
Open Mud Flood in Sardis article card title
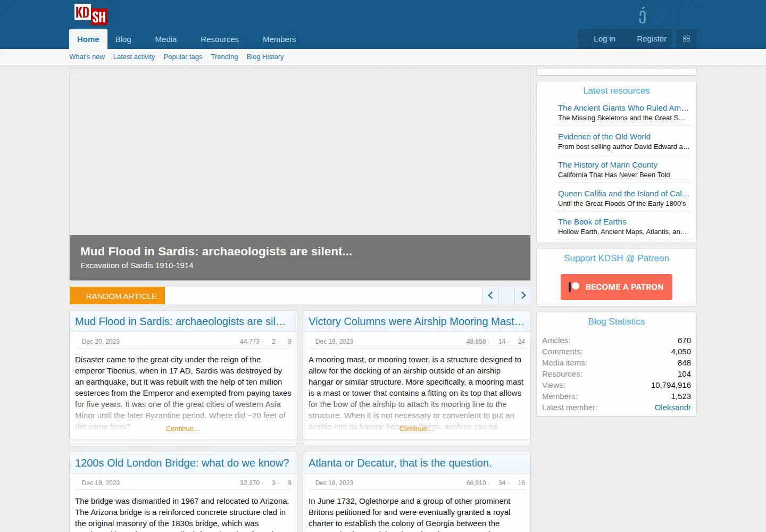point(180,321)
